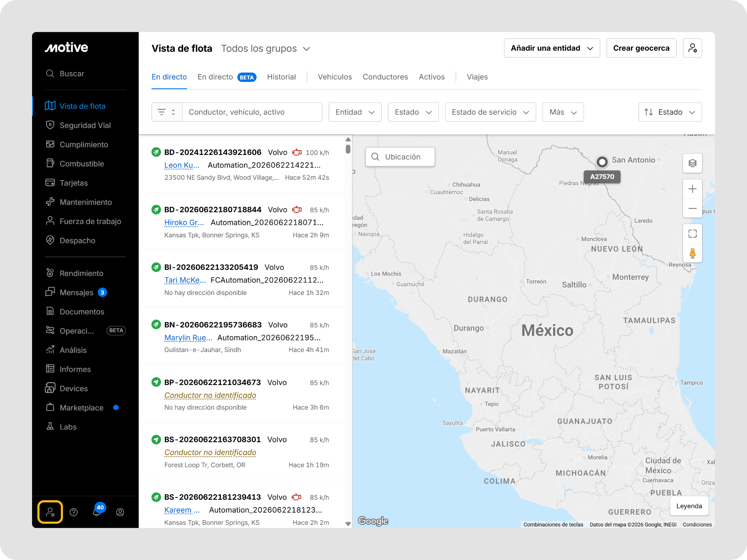The width and height of the screenshot is (747, 560).
Task: Switch to the Activos tab
Action: [432, 77]
